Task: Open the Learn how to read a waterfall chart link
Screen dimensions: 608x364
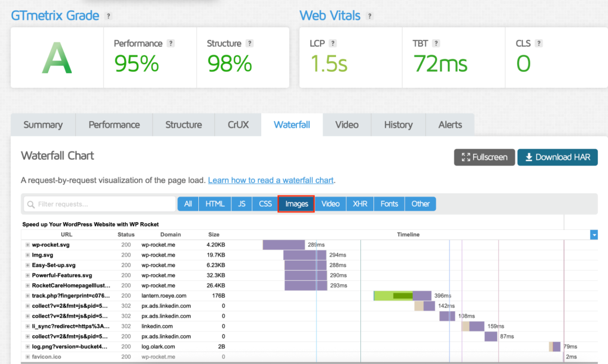Action: coord(271,181)
